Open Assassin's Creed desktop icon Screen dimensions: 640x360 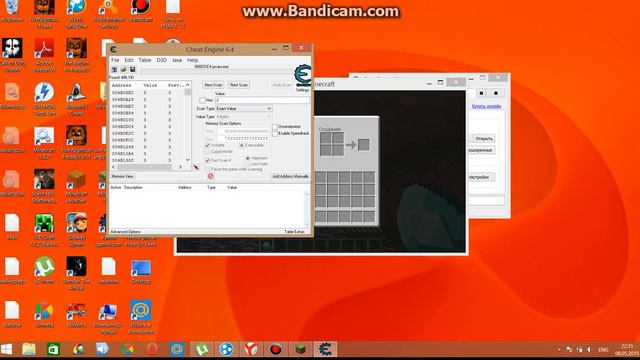(x=76, y=92)
